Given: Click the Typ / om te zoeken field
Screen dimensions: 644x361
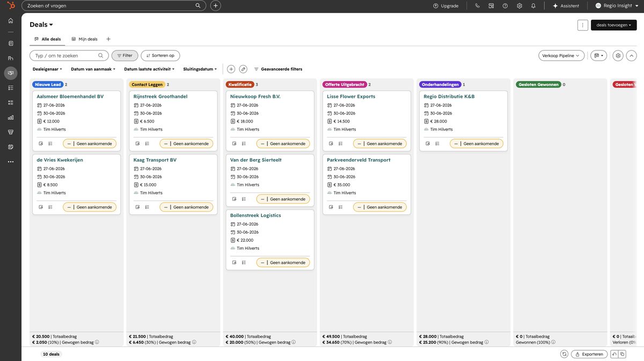Looking at the screenshot, I should pos(69,55).
